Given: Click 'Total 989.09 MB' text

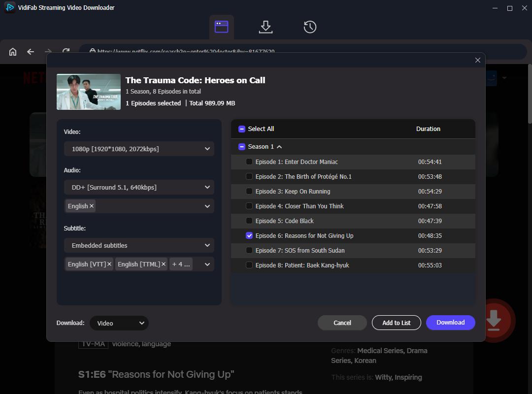Looking at the screenshot, I should [212, 103].
